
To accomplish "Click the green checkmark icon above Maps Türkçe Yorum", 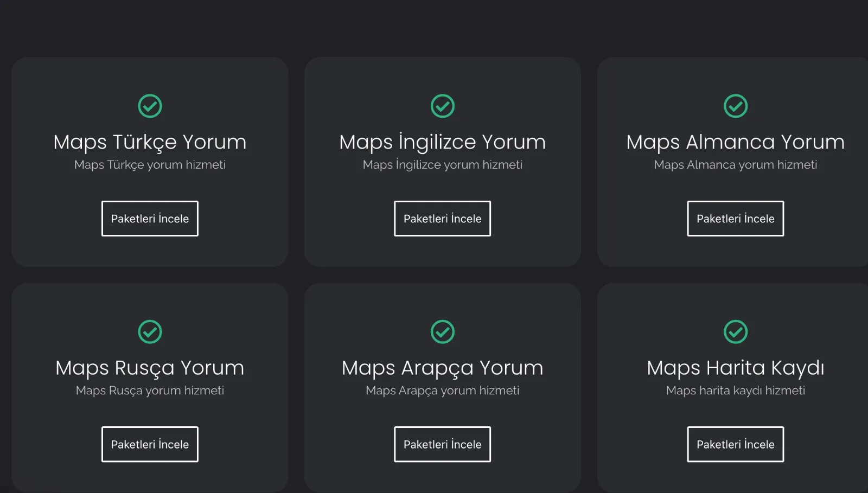I will 150,106.
